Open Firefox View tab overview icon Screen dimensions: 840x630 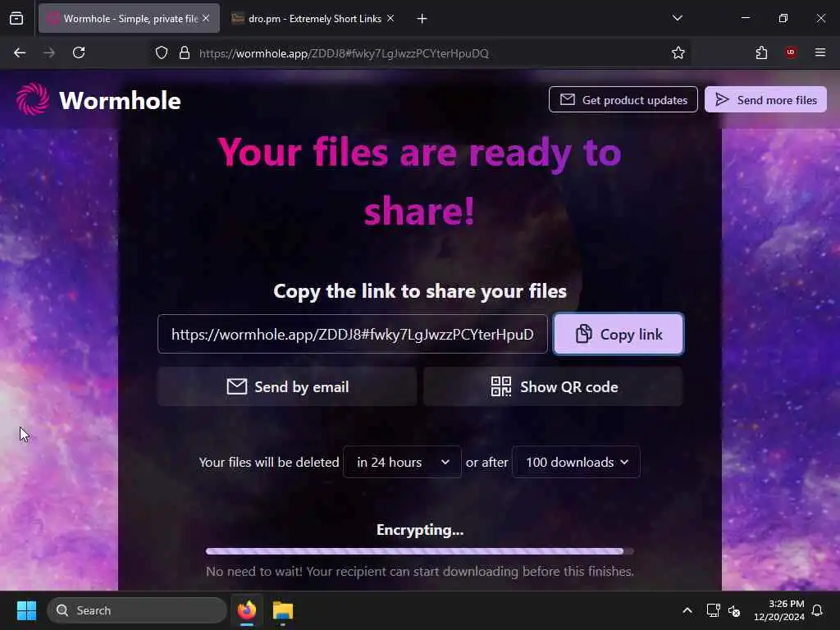click(x=16, y=19)
